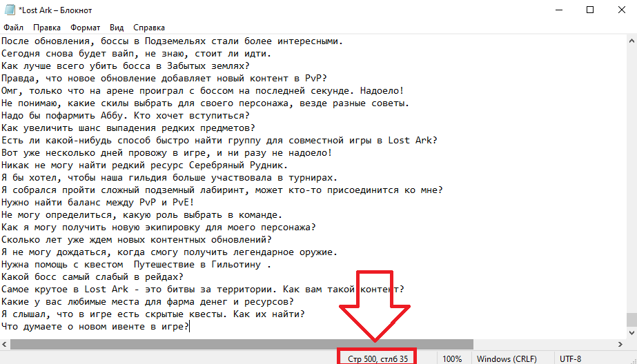Click the horizontal scrollbar right arrow
The height and width of the screenshot is (364, 637).
(x=620, y=344)
